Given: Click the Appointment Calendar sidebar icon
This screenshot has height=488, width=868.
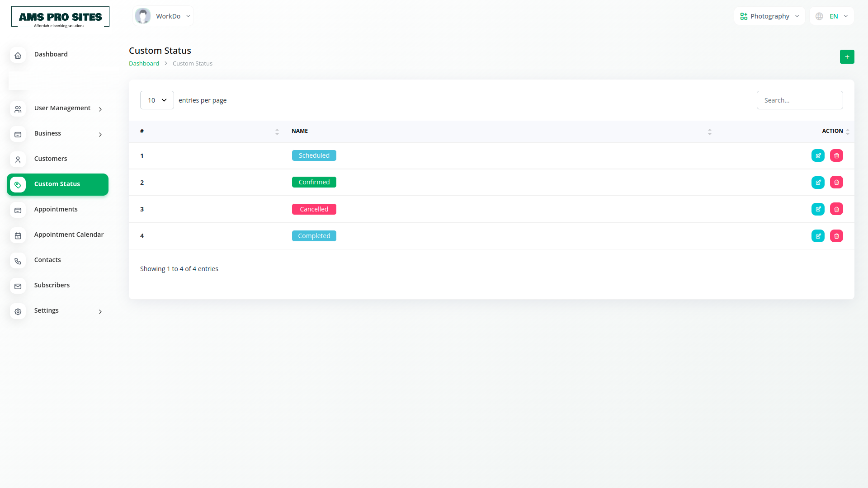Looking at the screenshot, I should click(x=18, y=235).
